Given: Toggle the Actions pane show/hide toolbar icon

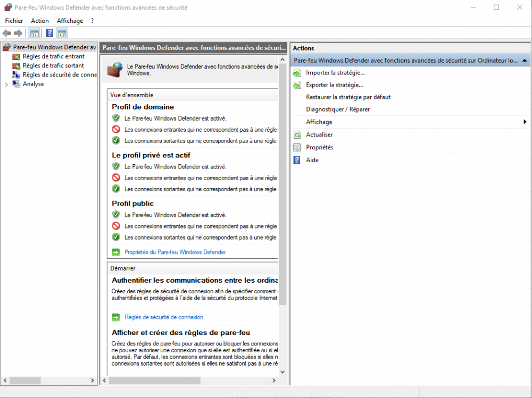Looking at the screenshot, I should [x=62, y=33].
